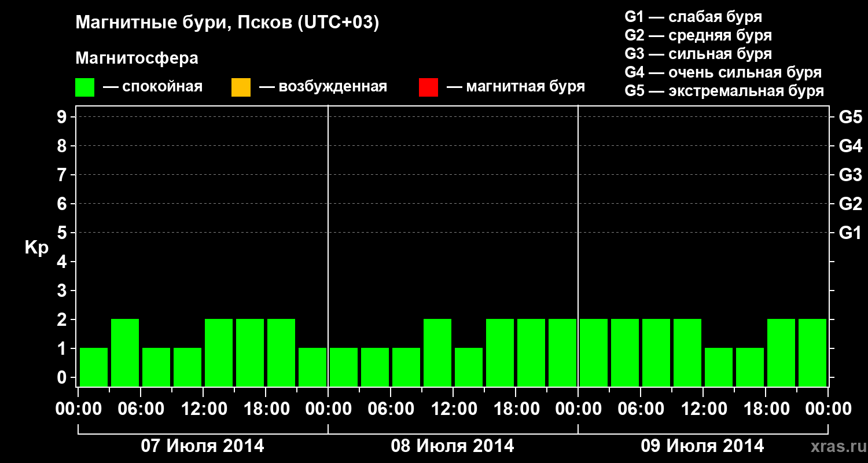Viewport: 868px width, 463px height.
Task: Click the 06:00 tick label for 09 Июля
Action: click(641, 409)
